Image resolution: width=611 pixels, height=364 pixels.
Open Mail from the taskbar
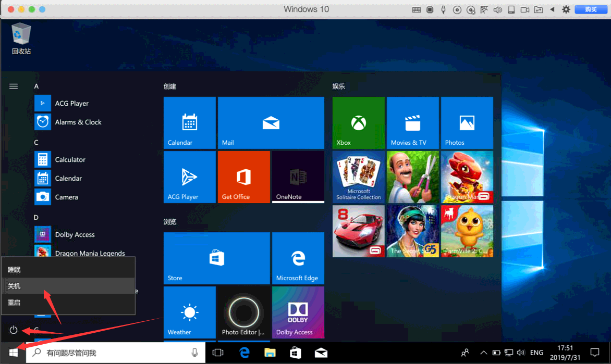[x=321, y=353]
